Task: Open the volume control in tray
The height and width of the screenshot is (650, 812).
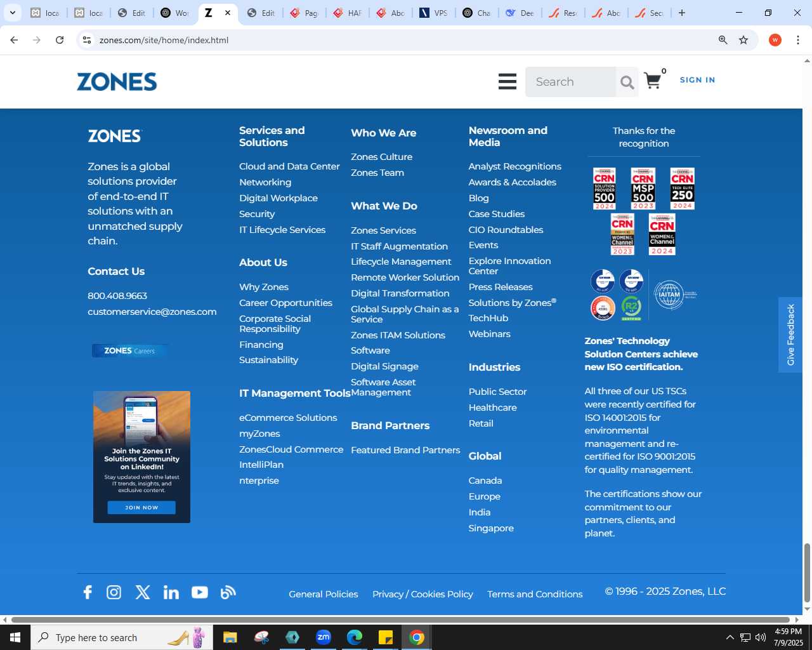Action: click(x=760, y=637)
